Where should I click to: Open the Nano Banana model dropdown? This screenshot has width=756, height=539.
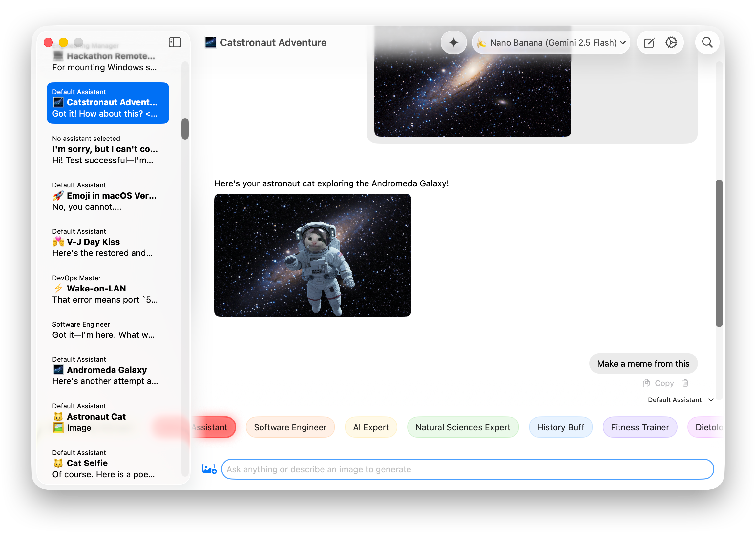tap(551, 42)
